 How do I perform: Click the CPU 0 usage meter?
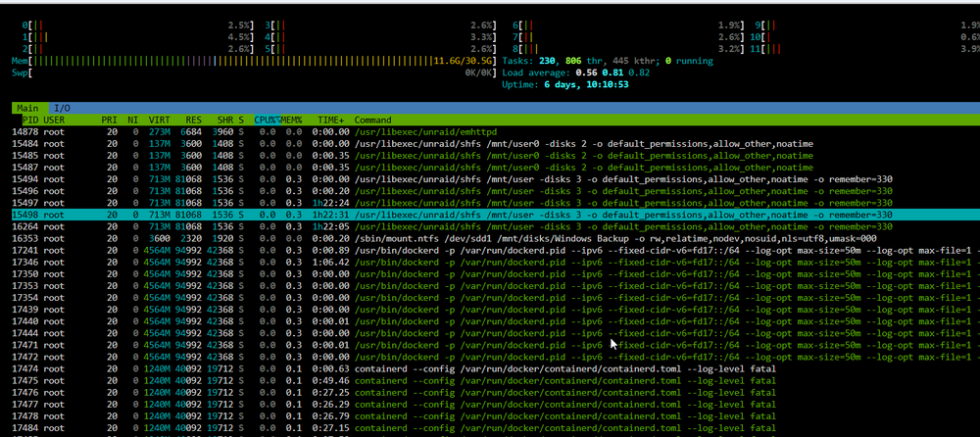tap(137, 25)
